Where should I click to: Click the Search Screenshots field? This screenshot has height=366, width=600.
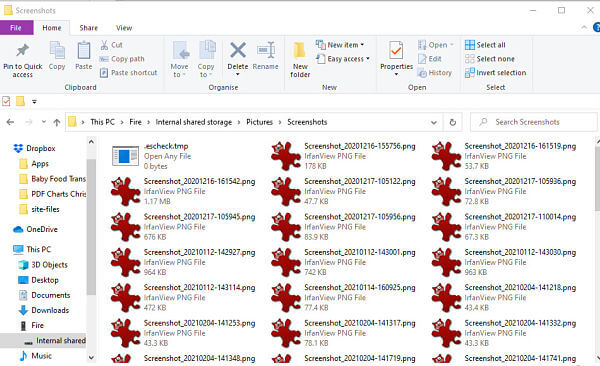[x=533, y=122]
